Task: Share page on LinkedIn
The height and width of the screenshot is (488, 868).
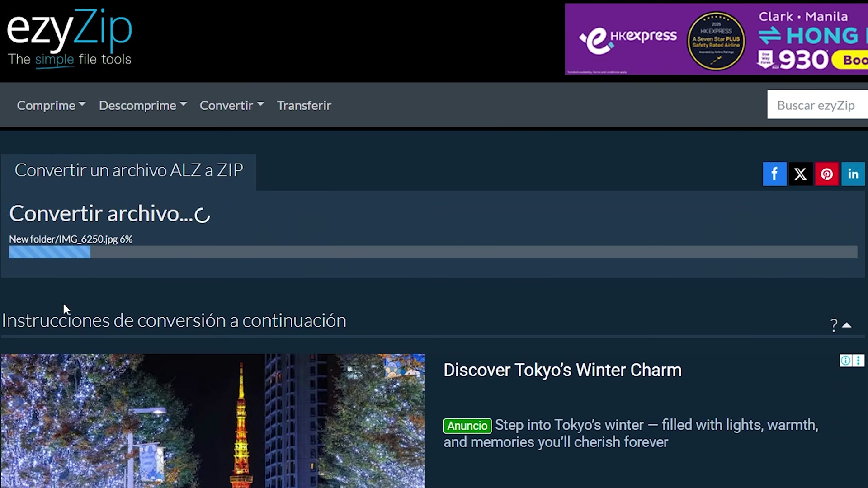Action: [x=853, y=174]
